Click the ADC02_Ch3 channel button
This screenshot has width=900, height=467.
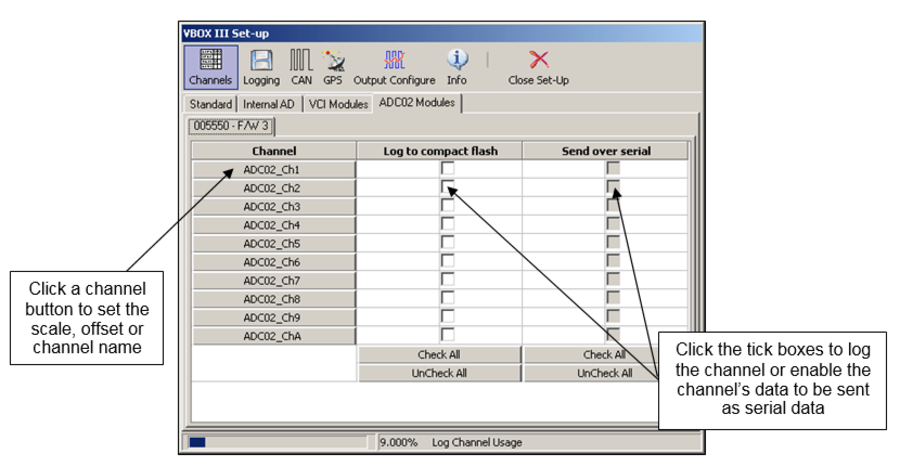click(274, 207)
